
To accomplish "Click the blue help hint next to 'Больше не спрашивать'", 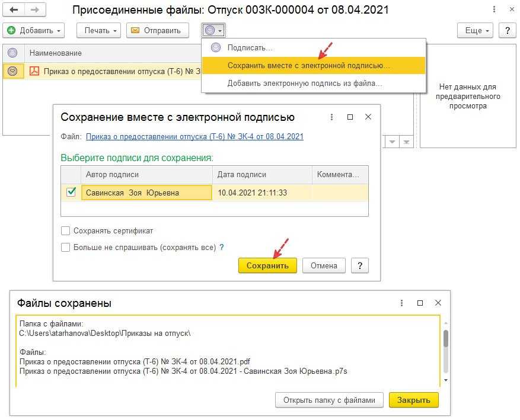I will pos(222,248).
